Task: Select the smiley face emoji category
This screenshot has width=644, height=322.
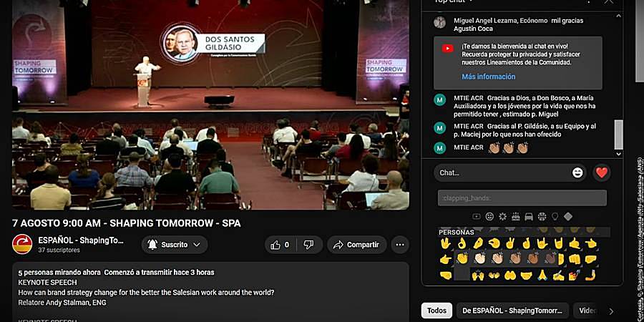Action: pos(489,216)
